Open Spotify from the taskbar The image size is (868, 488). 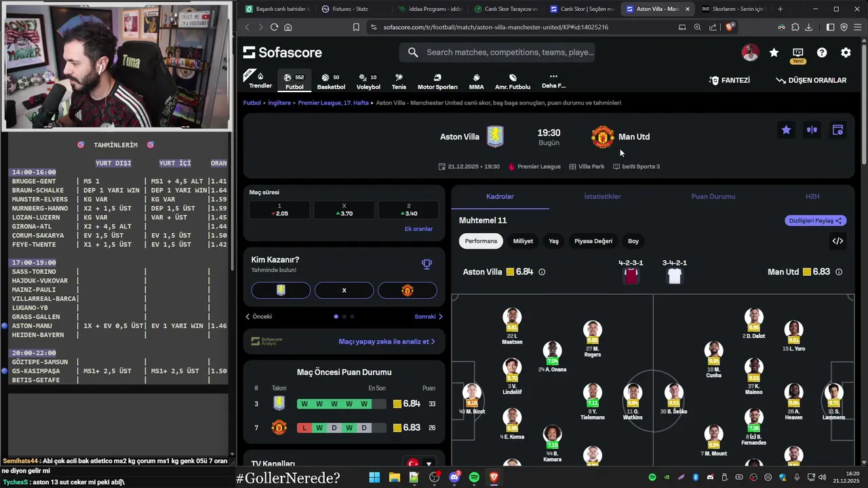point(474,478)
